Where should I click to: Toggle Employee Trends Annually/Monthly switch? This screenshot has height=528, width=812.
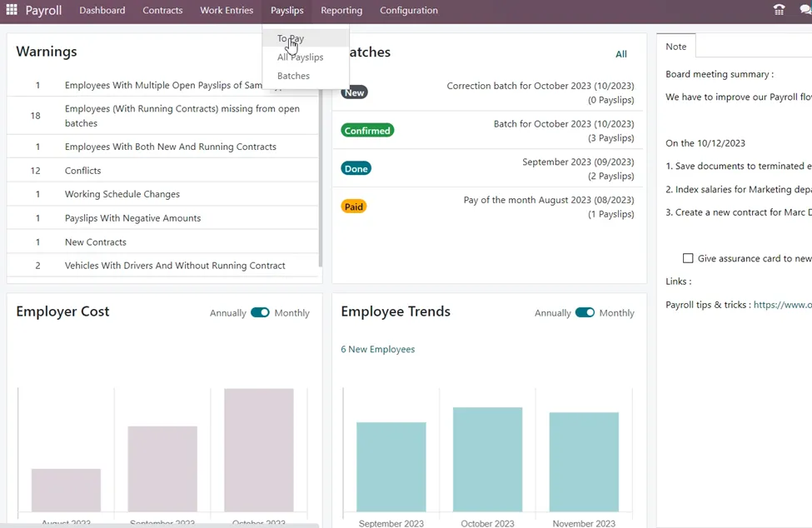[x=585, y=312]
